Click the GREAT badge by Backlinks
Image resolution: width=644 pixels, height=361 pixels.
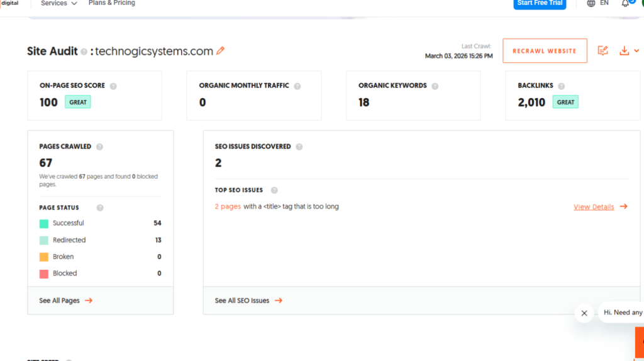pos(565,103)
